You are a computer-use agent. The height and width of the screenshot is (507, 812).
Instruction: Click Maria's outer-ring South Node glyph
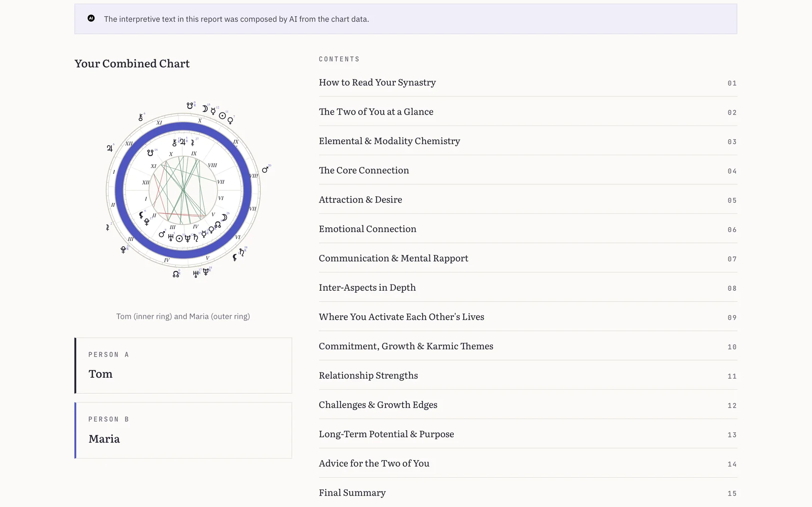pos(190,106)
